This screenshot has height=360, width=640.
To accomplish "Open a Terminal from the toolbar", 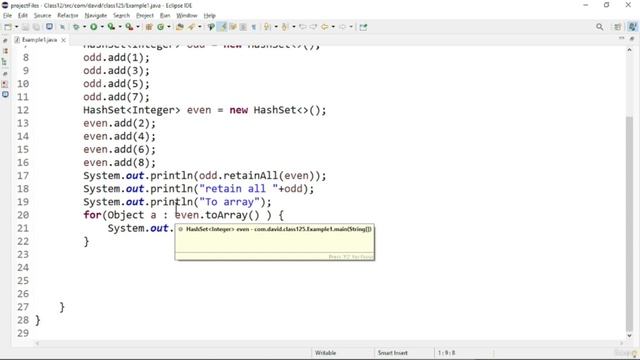I will 49,27.
